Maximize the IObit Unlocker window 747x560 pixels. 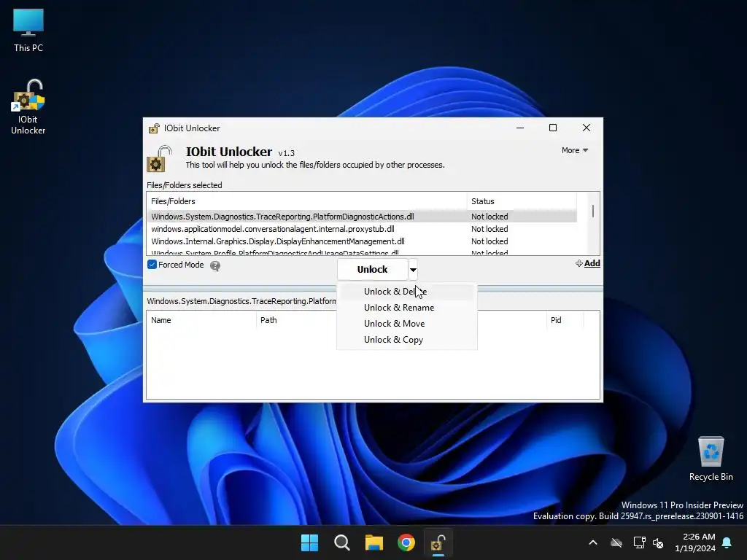tap(553, 128)
